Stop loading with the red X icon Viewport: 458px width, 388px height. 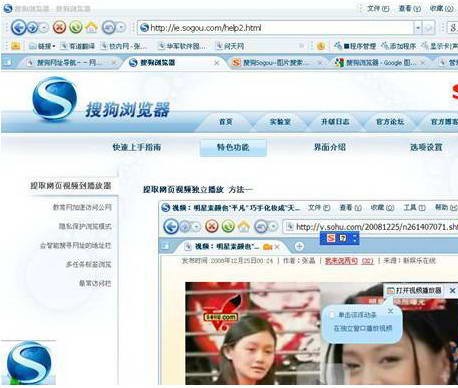pos(59,27)
